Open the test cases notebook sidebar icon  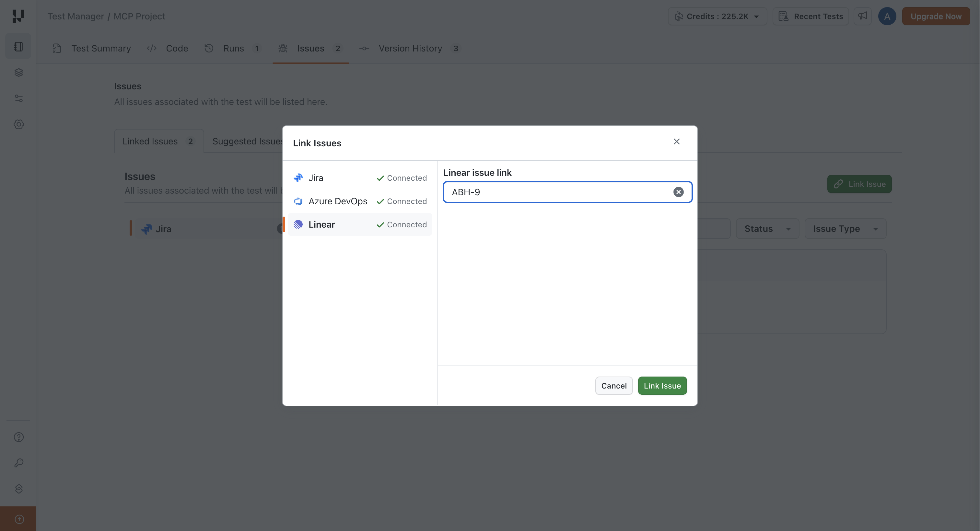pyautogui.click(x=18, y=46)
